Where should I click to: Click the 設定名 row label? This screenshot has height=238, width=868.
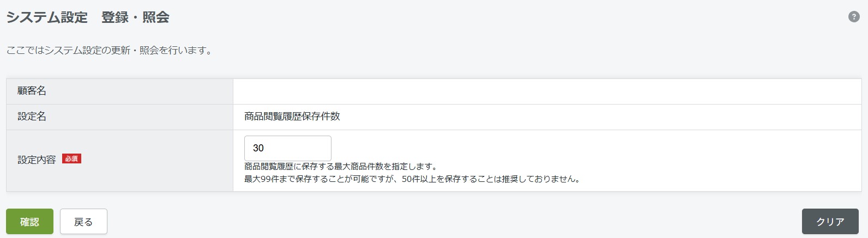click(x=32, y=117)
